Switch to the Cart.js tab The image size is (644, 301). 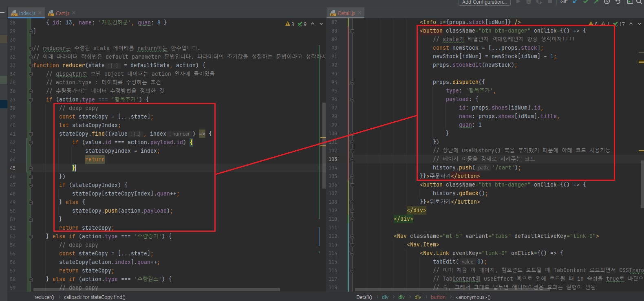pyautogui.click(x=62, y=13)
